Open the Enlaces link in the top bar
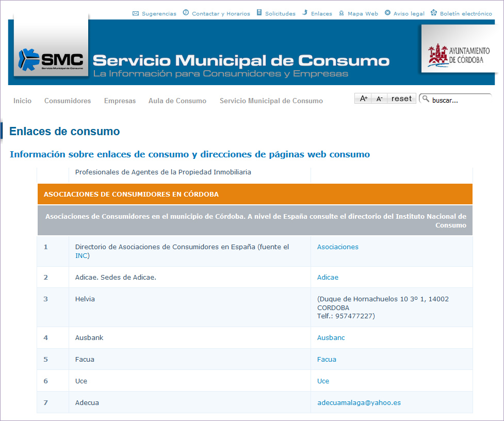This screenshot has width=504, height=421. point(321,14)
